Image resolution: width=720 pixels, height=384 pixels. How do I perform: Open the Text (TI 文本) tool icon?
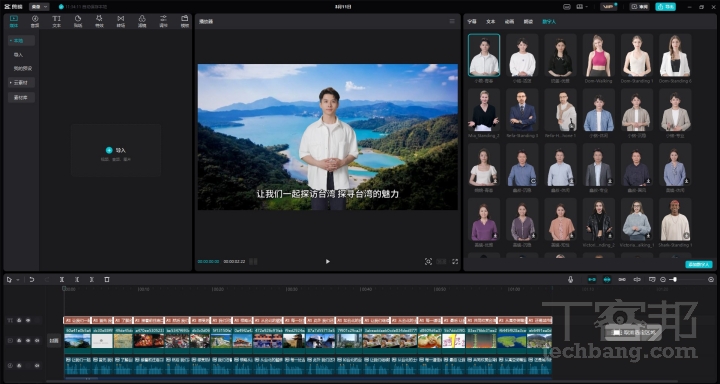pyautogui.click(x=56, y=21)
